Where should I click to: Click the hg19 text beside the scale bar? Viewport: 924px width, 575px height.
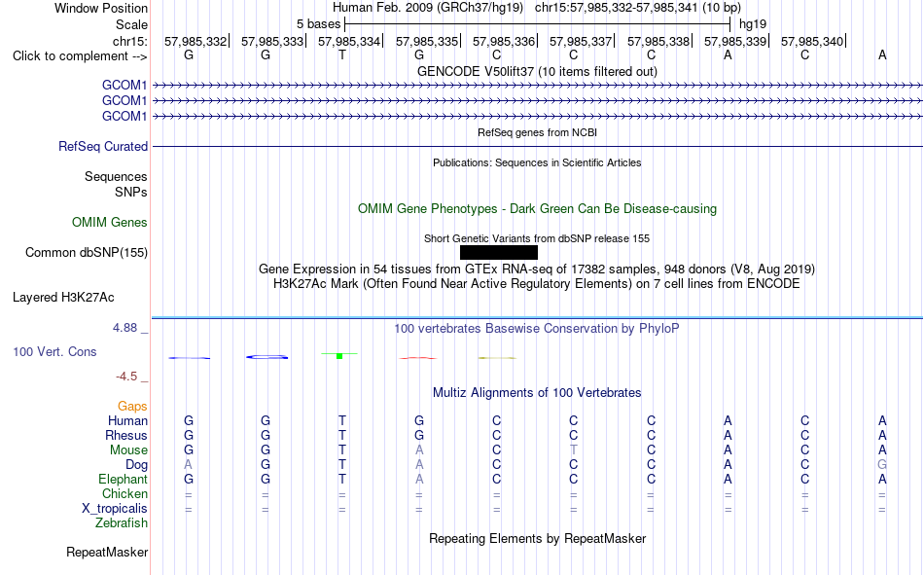click(753, 24)
